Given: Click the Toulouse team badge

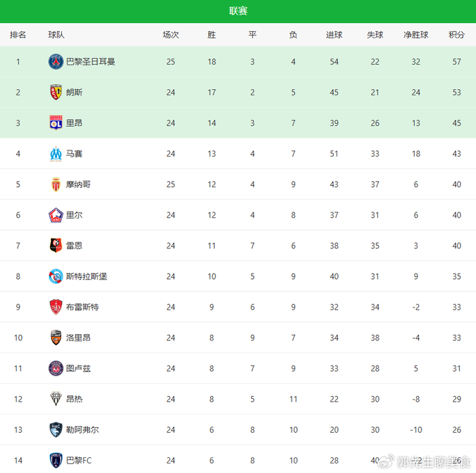Looking at the screenshot, I should (x=56, y=368).
